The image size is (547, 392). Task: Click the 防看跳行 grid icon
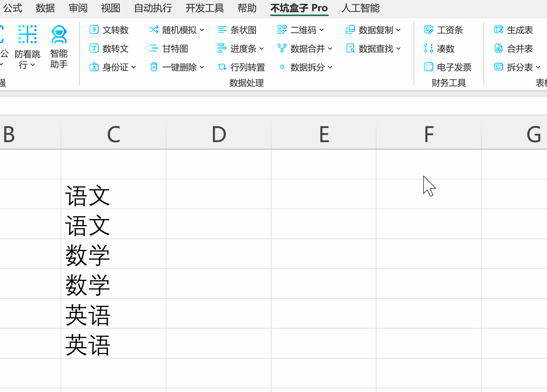(27, 34)
